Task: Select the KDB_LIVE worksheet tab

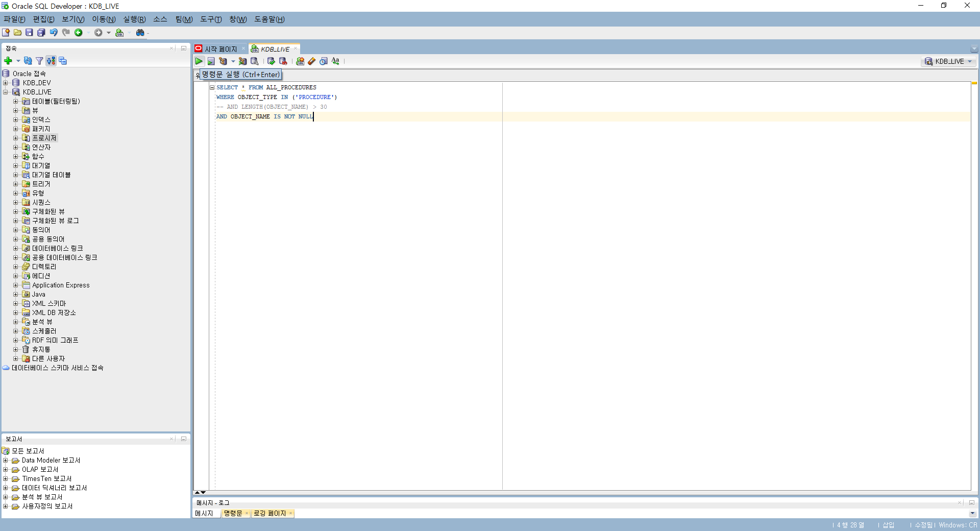Action: coord(275,49)
